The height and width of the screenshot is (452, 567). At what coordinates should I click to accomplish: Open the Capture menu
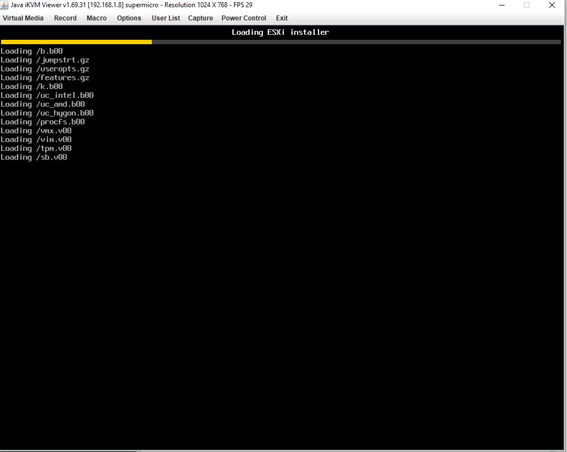(x=200, y=18)
